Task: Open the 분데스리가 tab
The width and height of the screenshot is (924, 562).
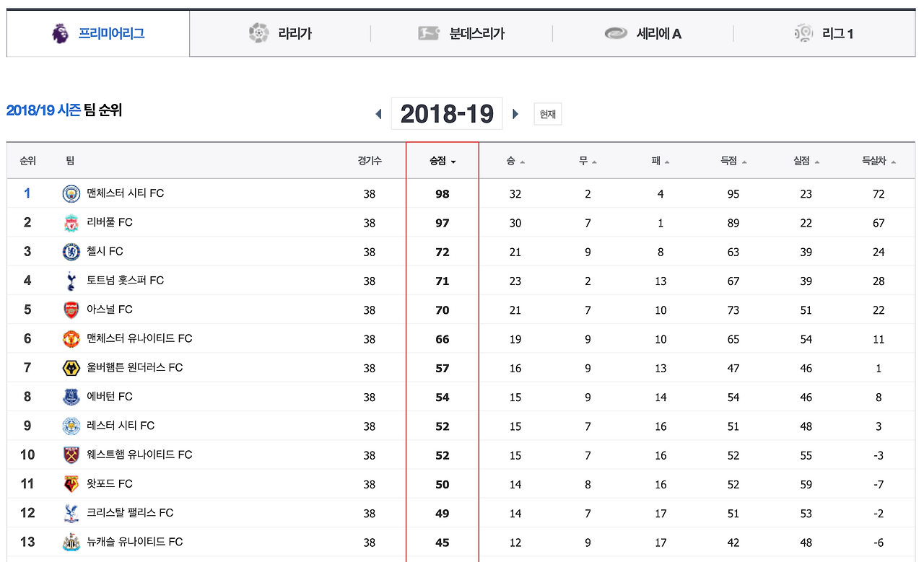Action: click(461, 33)
